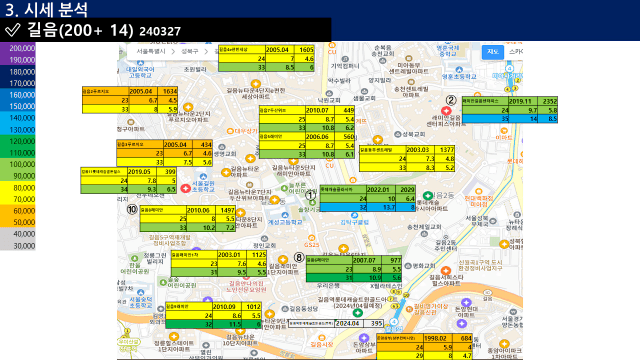Click 성북교회 church icon
The image size is (640, 360).
coord(398,134)
